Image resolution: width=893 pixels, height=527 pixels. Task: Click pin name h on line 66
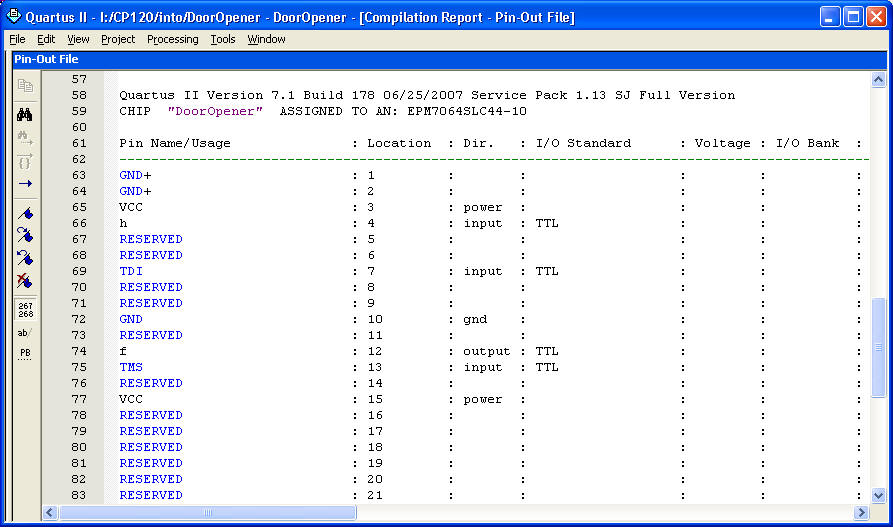coord(123,223)
